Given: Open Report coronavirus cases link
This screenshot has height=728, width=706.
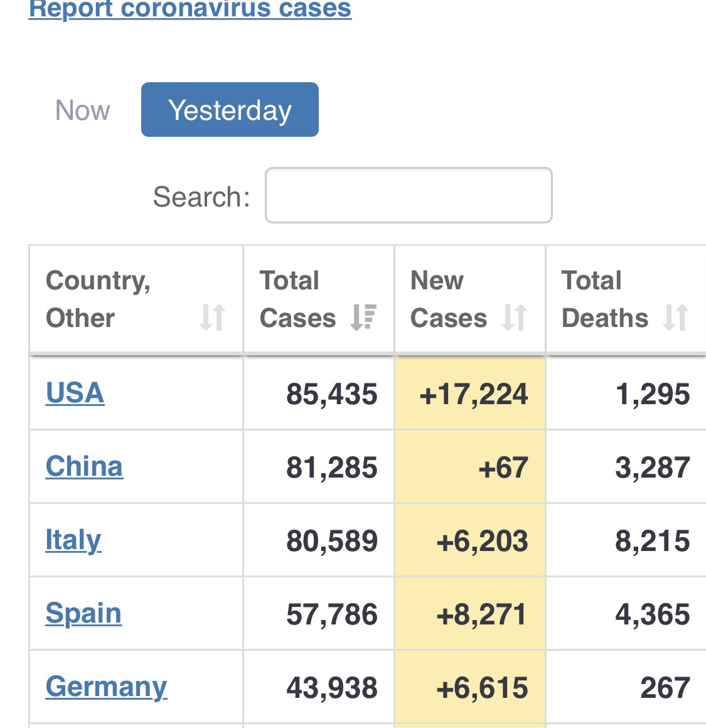Looking at the screenshot, I should [x=190, y=8].
